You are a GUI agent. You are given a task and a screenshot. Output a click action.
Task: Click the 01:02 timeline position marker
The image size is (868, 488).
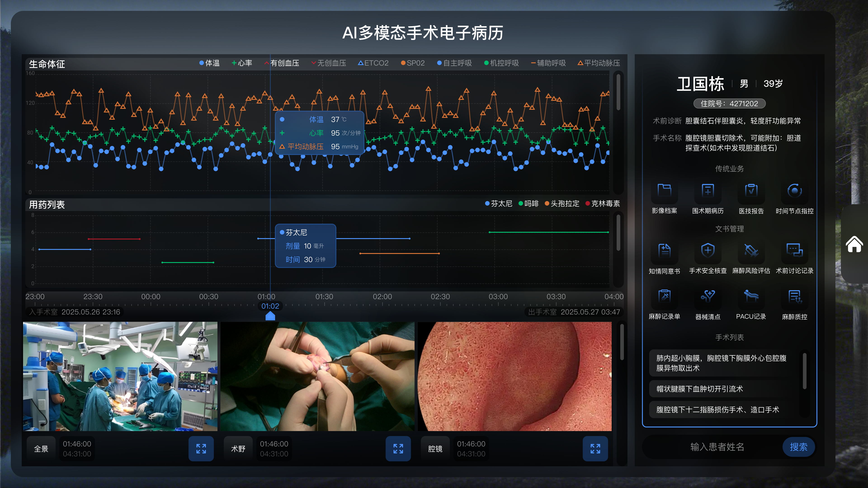pos(270,316)
